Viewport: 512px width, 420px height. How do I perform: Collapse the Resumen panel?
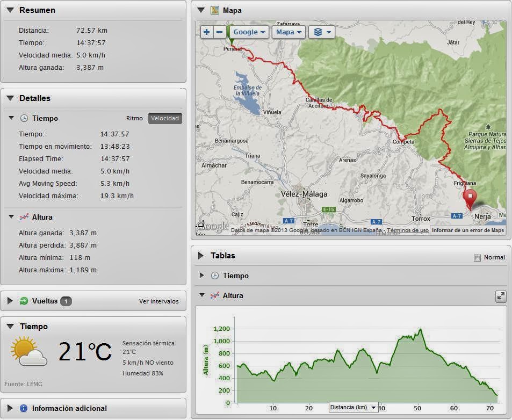(10, 10)
